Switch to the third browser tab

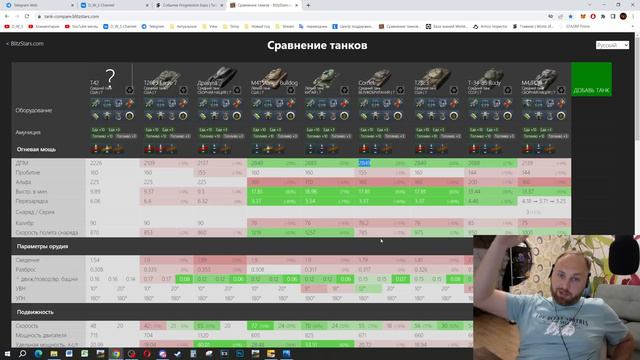[190, 5]
